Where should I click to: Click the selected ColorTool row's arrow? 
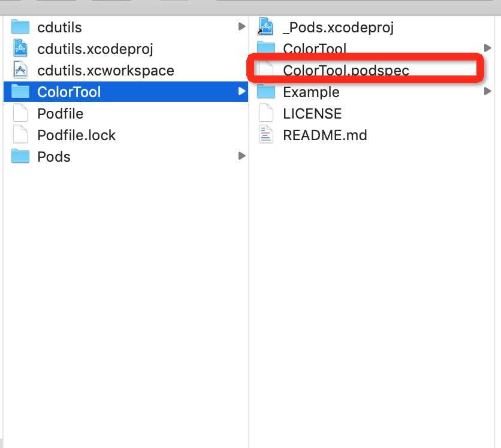tap(242, 91)
